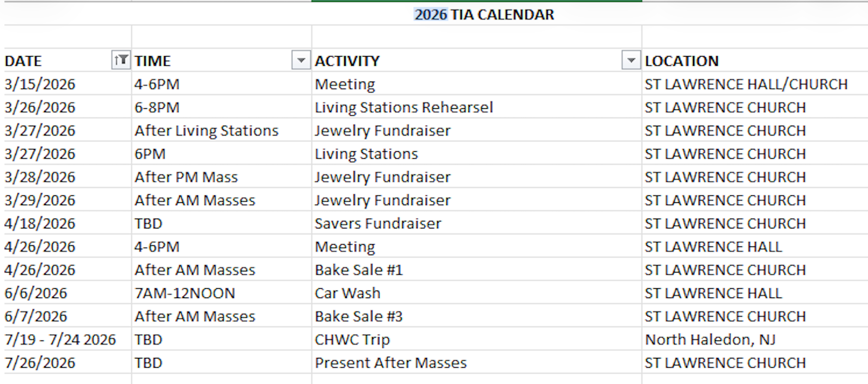The width and height of the screenshot is (868, 384).
Task: Click the LOCATION header cell
Action: pyautogui.click(x=682, y=61)
